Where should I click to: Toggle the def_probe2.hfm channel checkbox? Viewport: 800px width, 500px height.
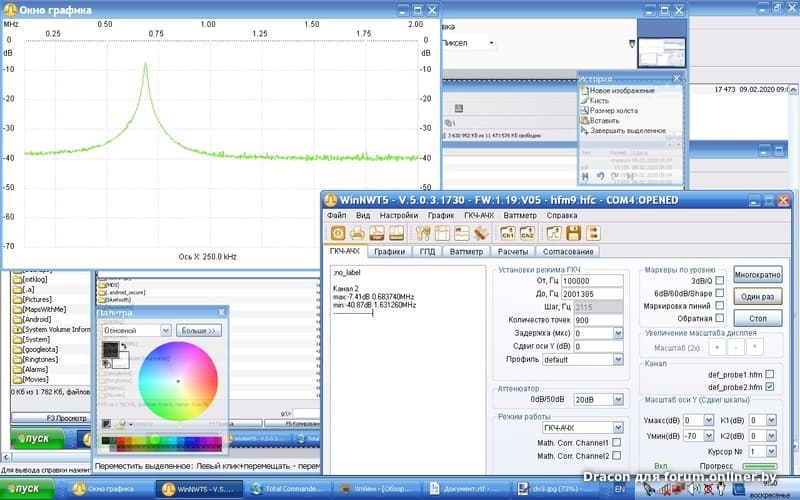pyautogui.click(x=769, y=387)
